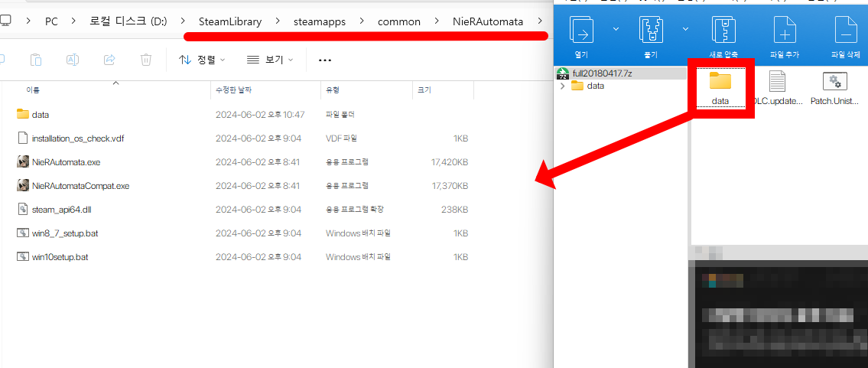Select NieRAutomata.exe in the file list
The height and width of the screenshot is (368, 868).
pos(66,162)
